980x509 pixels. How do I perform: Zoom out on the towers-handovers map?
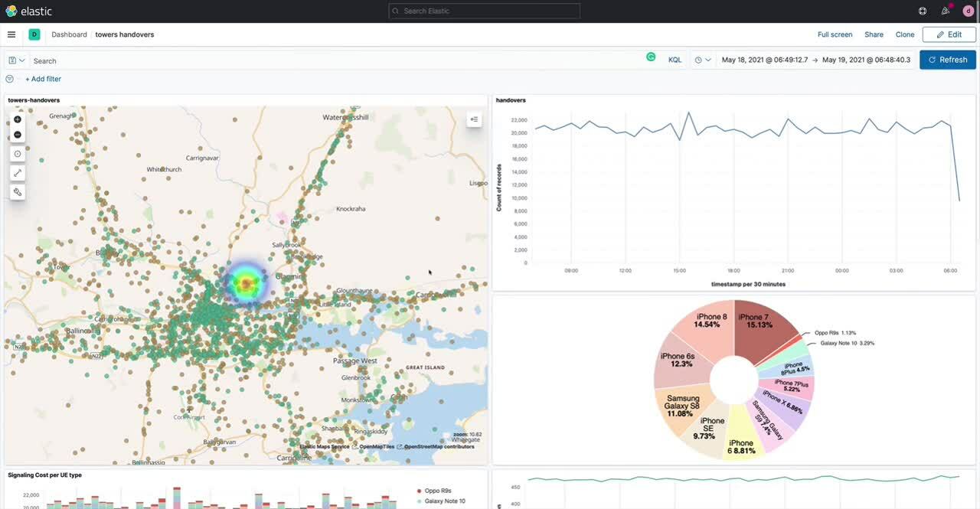(x=18, y=135)
